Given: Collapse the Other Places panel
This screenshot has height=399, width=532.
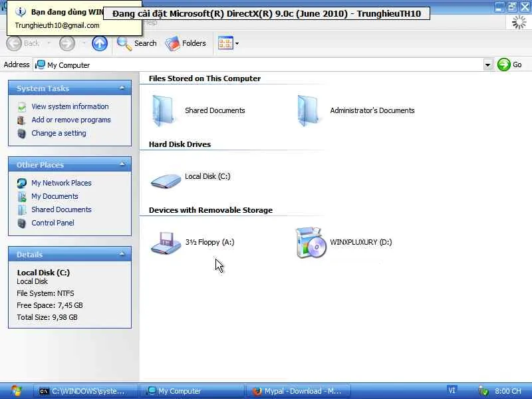Looking at the screenshot, I should click(122, 164).
